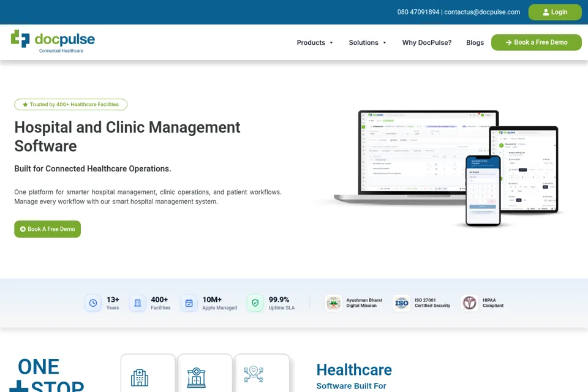Click the phone number 080 47091894

coord(418,12)
